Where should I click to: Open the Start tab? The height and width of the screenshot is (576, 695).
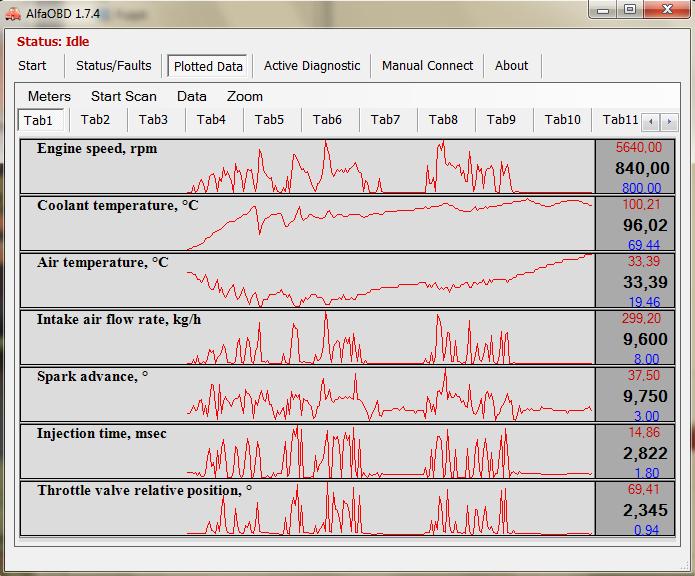click(32, 66)
